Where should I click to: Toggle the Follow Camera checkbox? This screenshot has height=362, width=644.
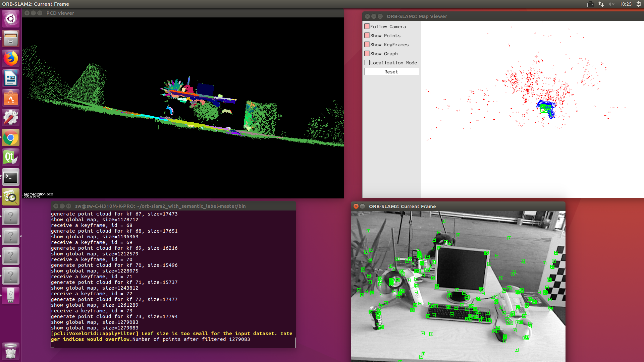pos(367,26)
